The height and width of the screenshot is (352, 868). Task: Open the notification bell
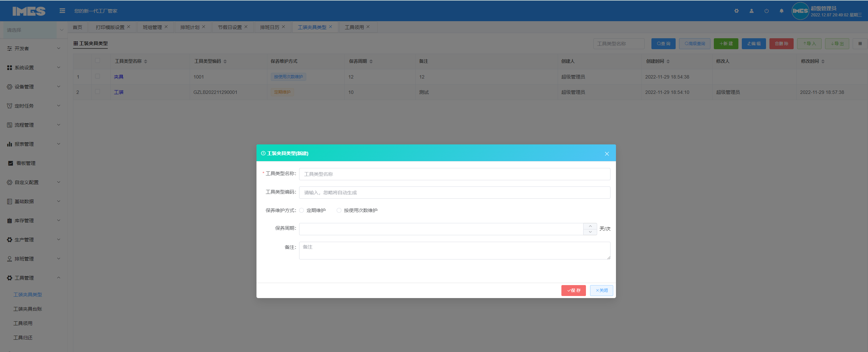(x=781, y=11)
